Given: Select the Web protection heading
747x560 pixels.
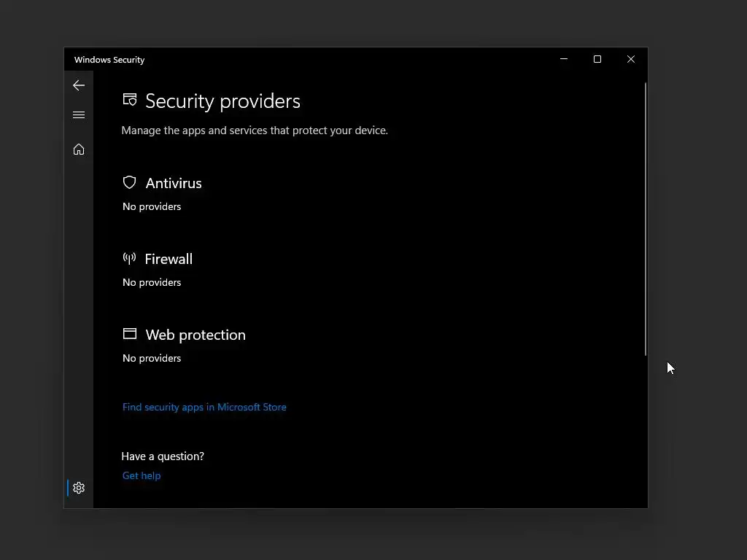Looking at the screenshot, I should [x=196, y=335].
